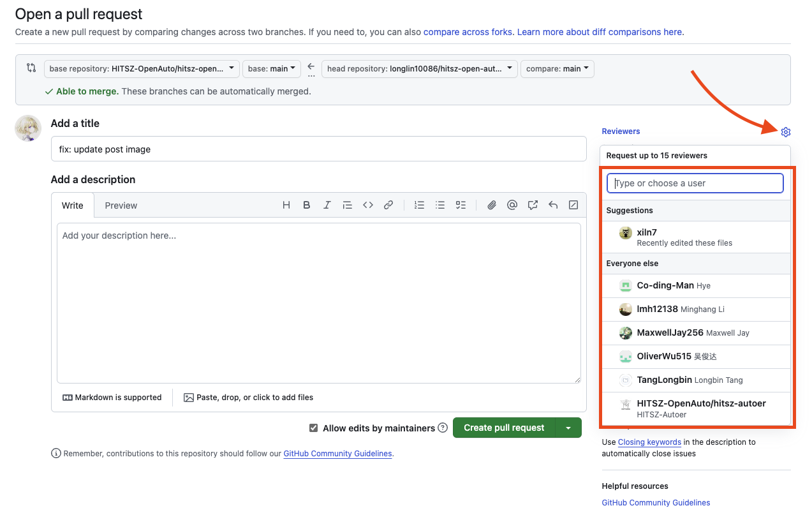
Task: Click the Add a title input field
Action: (x=318, y=149)
